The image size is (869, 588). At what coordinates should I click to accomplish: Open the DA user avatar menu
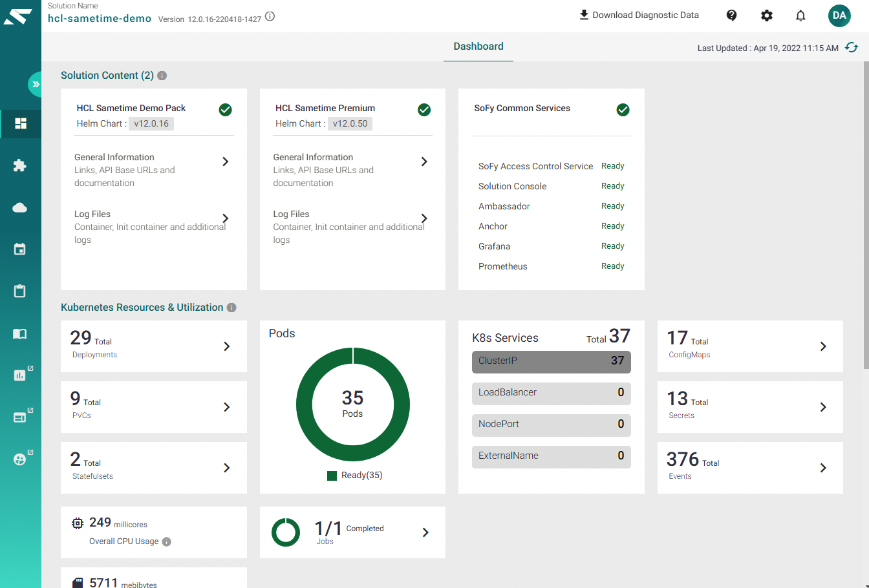point(839,16)
